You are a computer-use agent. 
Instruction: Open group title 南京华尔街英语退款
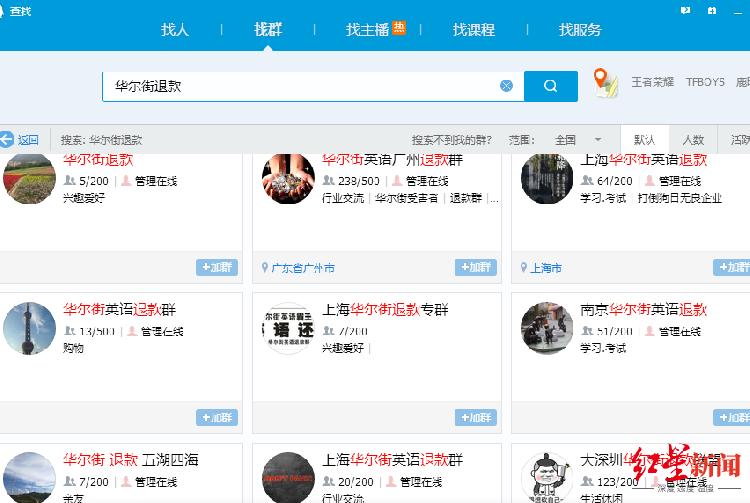[644, 309]
